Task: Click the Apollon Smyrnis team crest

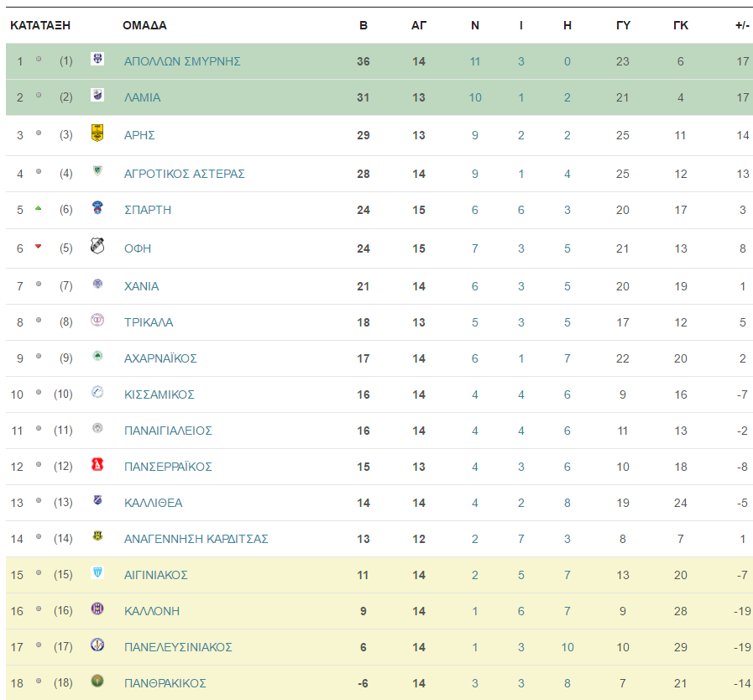Action: (97, 59)
